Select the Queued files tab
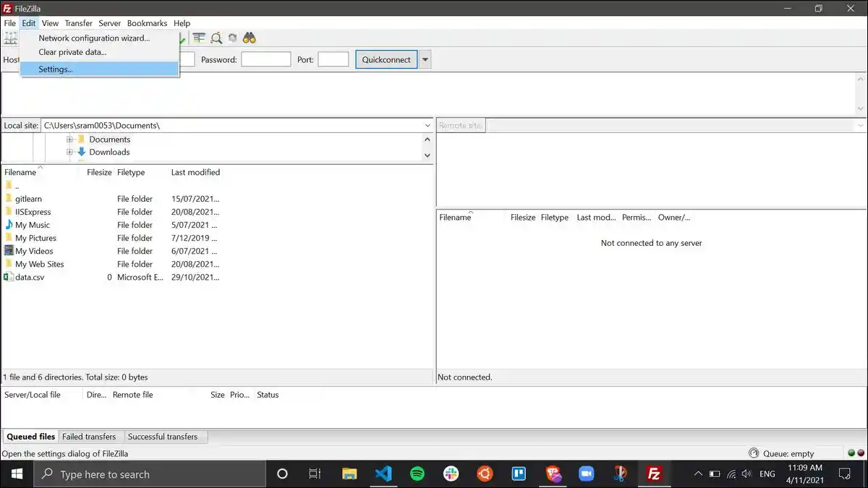 click(x=31, y=437)
